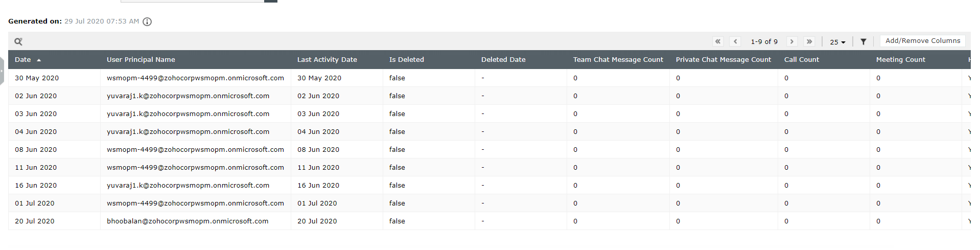980x250 pixels.
Task: Click the 1-9 of 9 page indicator
Action: (x=764, y=41)
